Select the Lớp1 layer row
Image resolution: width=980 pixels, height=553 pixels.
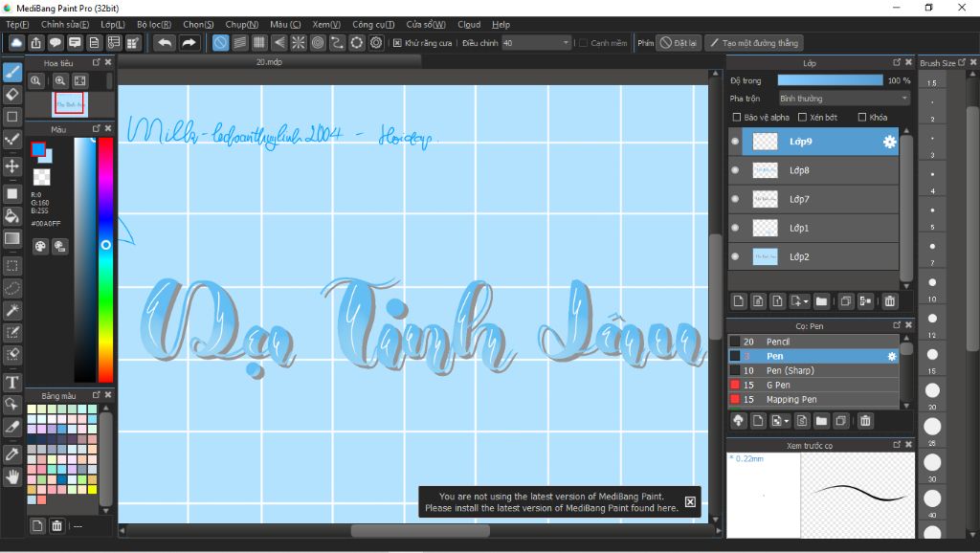pyautogui.click(x=813, y=228)
